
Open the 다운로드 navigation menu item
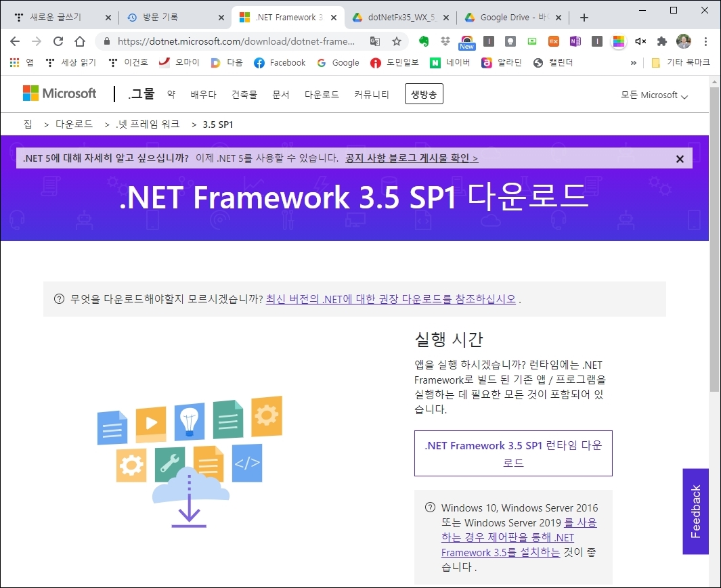[x=322, y=95]
